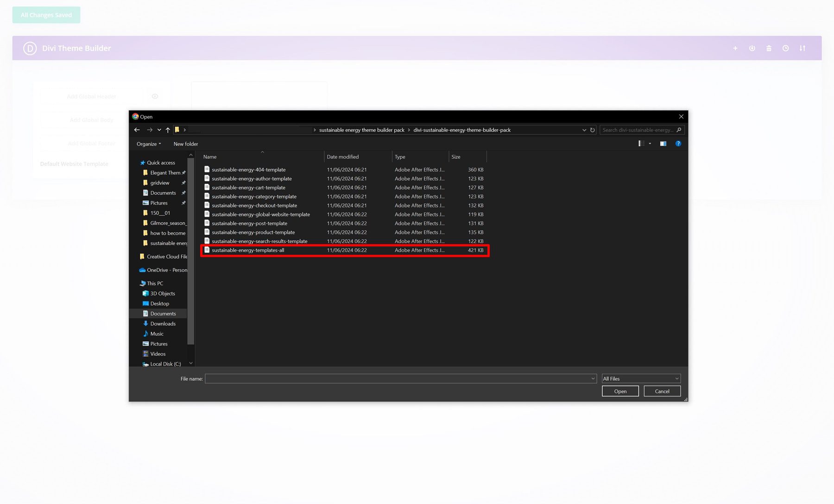Screen dimensions: 834x504
Task: Click the Open button
Action: 620,391
